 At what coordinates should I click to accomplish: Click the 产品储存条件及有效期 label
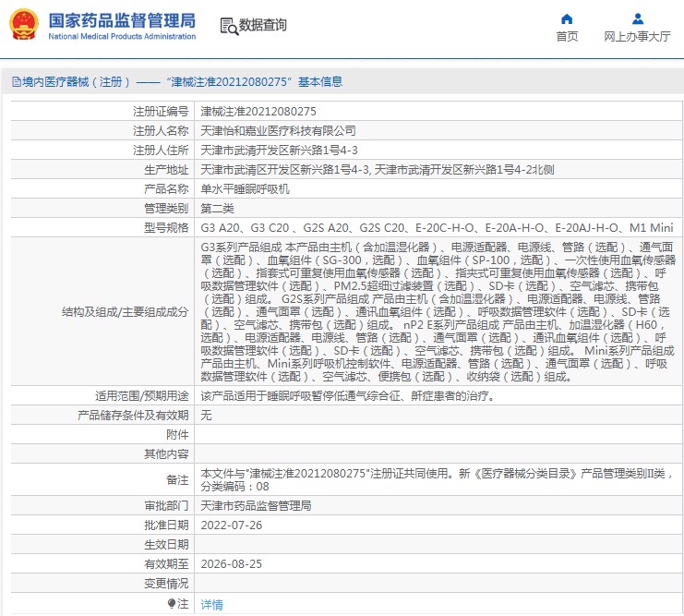point(133,416)
